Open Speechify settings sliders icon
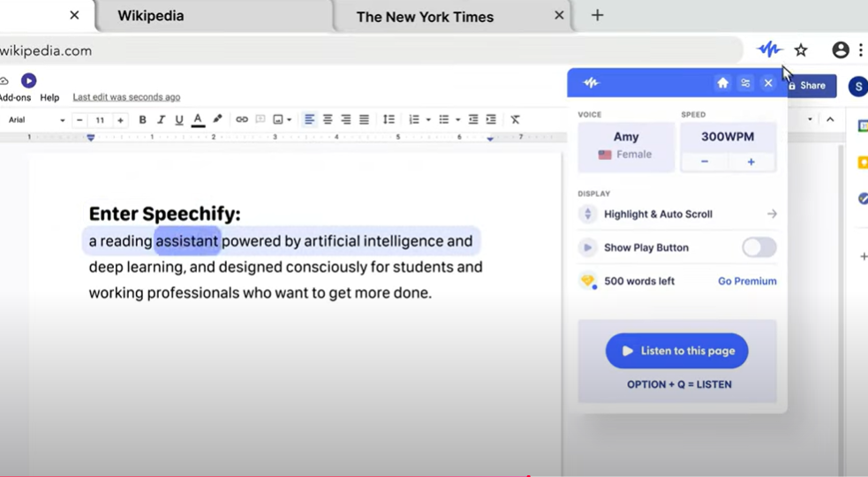 point(745,83)
